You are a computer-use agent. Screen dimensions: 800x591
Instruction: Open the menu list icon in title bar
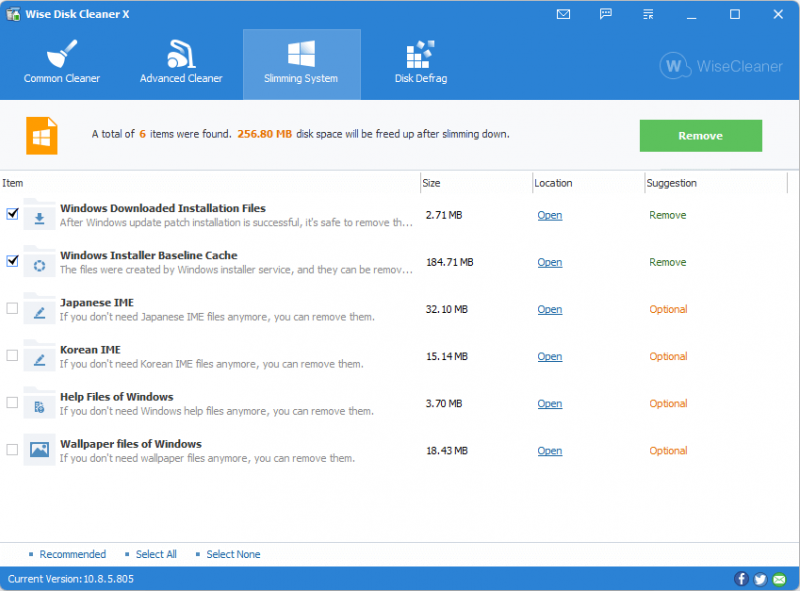tap(648, 14)
